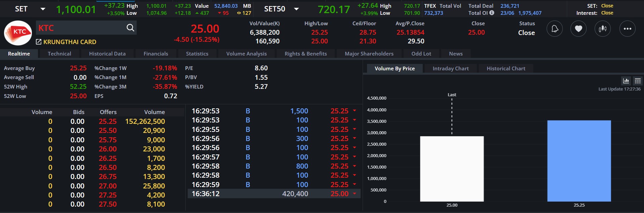Select the 25.50 offer price row

(108, 131)
